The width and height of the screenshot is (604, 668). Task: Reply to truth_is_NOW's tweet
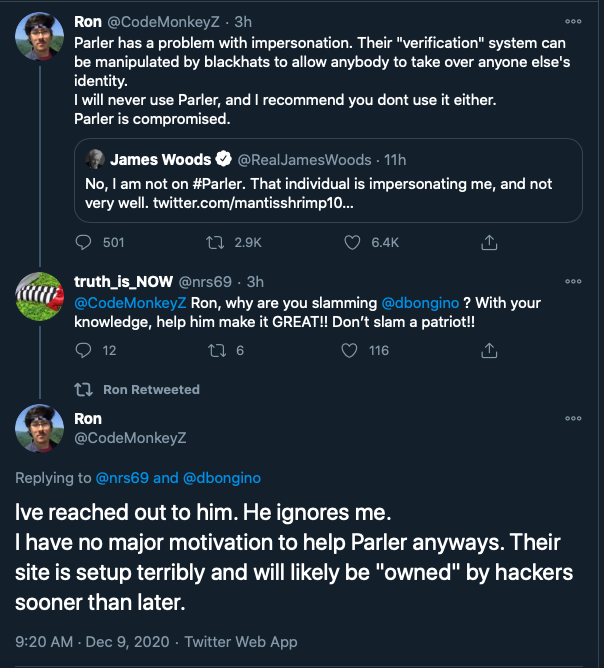pos(84,350)
